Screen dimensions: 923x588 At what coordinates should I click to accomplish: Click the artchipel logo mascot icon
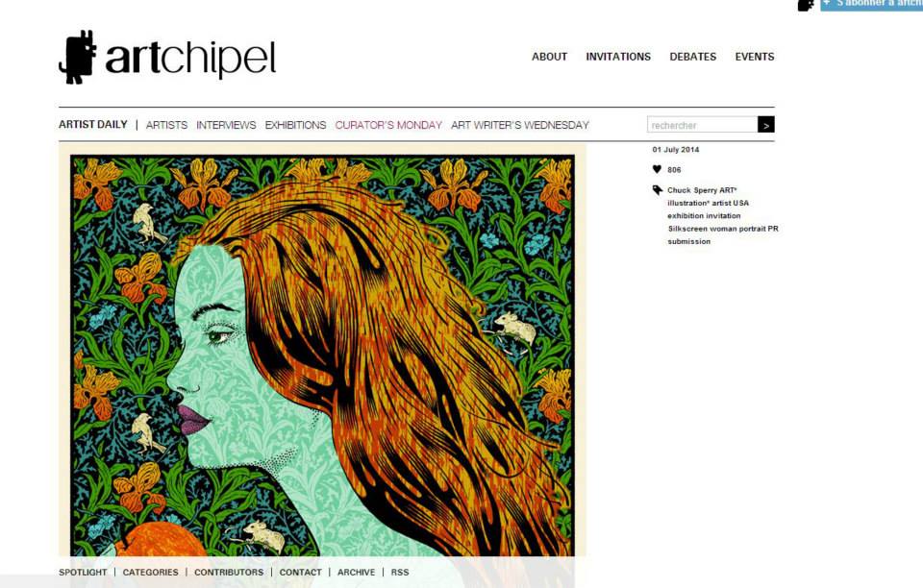77,57
